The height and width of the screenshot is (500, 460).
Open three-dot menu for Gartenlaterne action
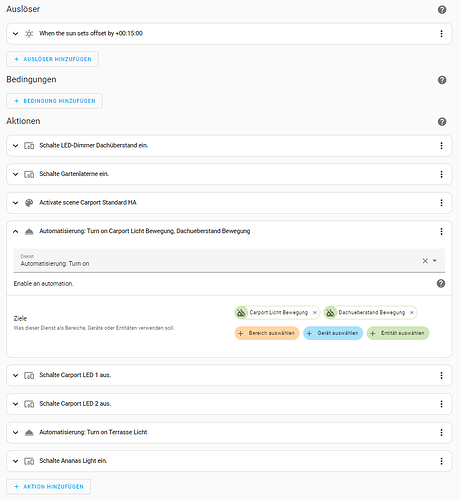[x=441, y=174]
